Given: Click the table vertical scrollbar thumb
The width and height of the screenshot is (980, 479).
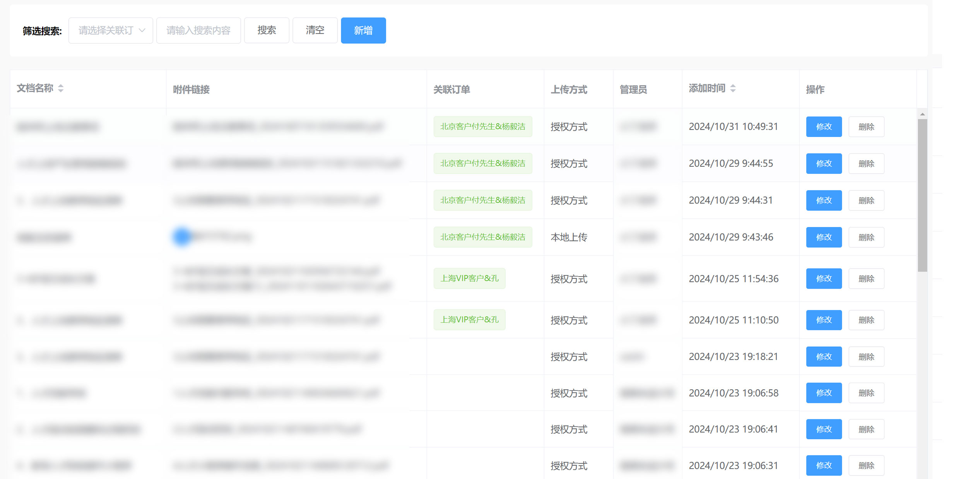Looking at the screenshot, I should click(x=922, y=195).
